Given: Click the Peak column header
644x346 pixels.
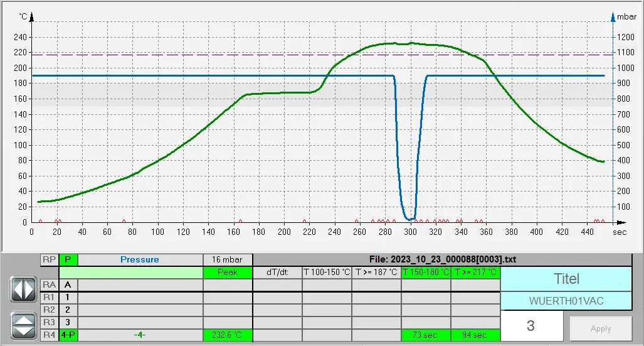Looking at the screenshot, I should tap(228, 273).
